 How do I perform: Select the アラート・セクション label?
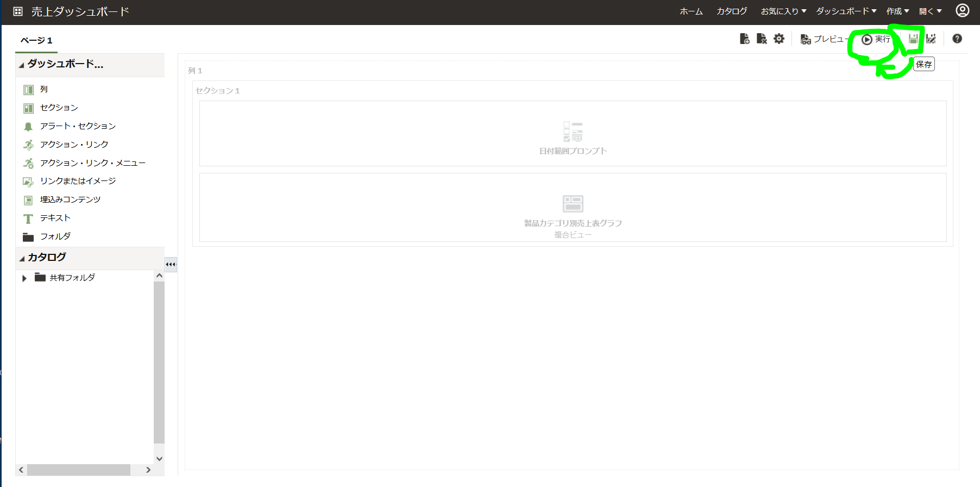pos(78,126)
